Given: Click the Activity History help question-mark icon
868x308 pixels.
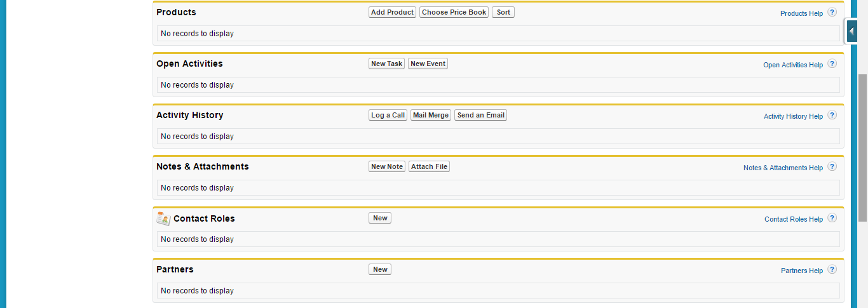Looking at the screenshot, I should (832, 115).
